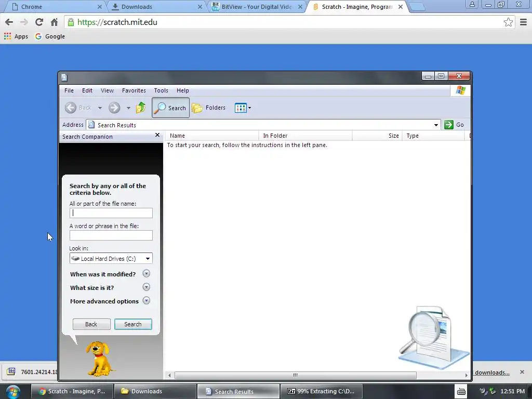Click Chrome browser back arrow
532x399 pixels.
(9, 22)
